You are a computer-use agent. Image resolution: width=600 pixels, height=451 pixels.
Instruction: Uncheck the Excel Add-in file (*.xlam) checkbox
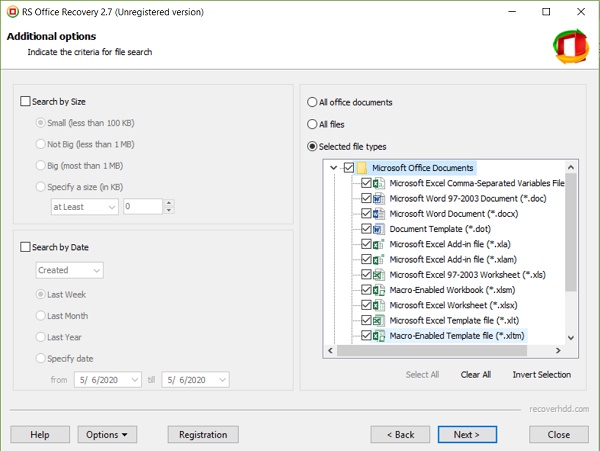point(366,259)
